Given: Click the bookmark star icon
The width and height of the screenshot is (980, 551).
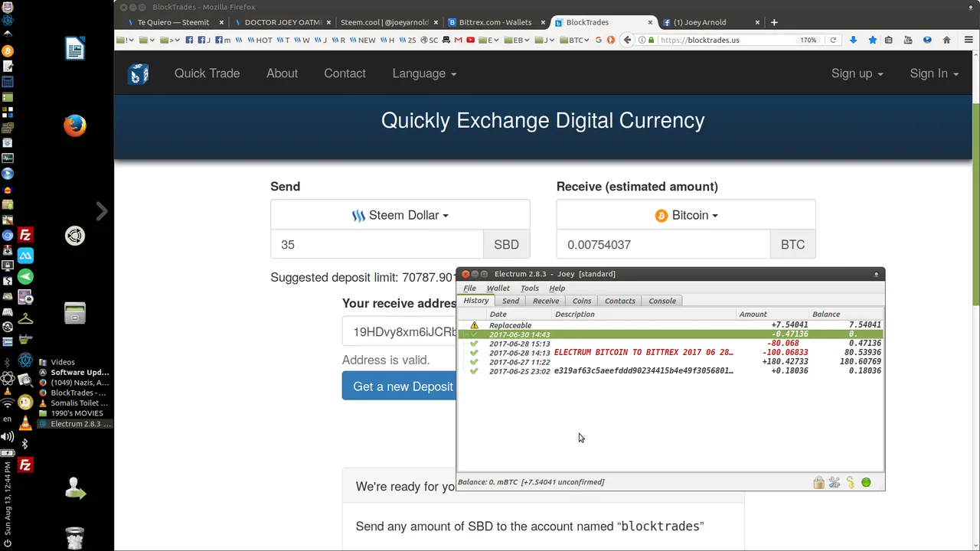Looking at the screenshot, I should tap(872, 40).
